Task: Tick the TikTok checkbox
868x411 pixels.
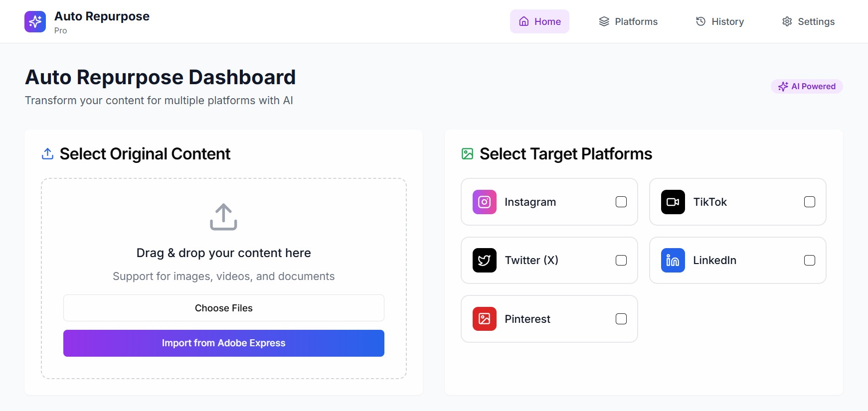Action: click(x=809, y=202)
